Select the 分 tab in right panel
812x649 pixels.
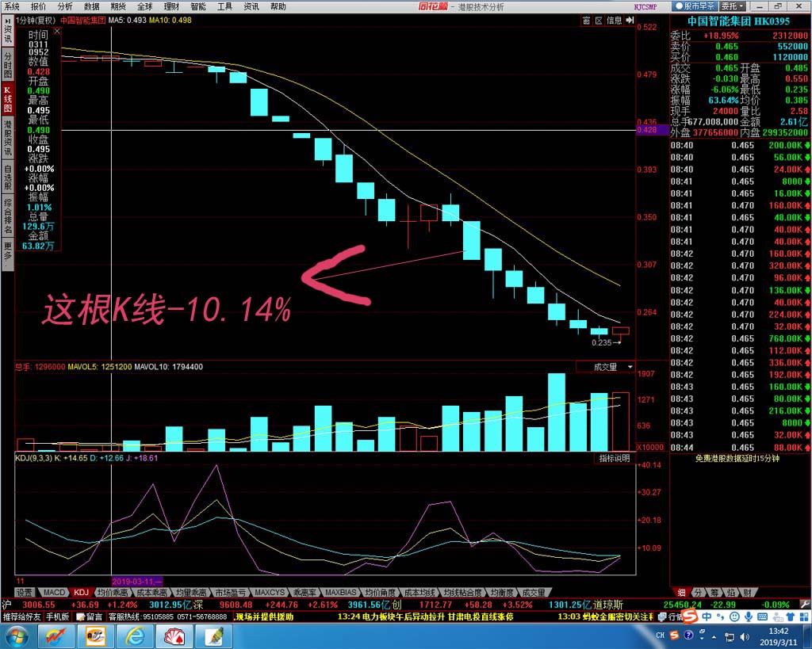(x=698, y=592)
